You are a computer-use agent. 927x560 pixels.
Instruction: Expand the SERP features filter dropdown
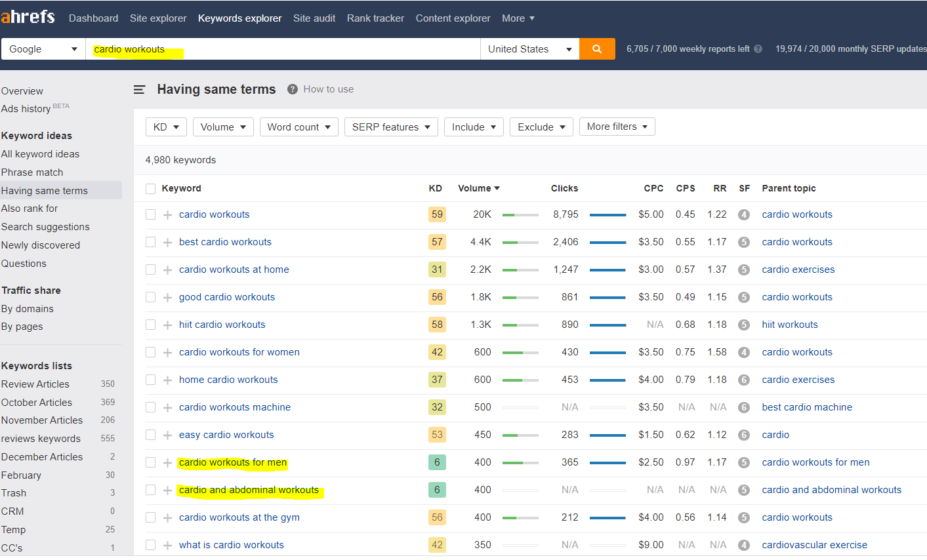click(x=391, y=127)
